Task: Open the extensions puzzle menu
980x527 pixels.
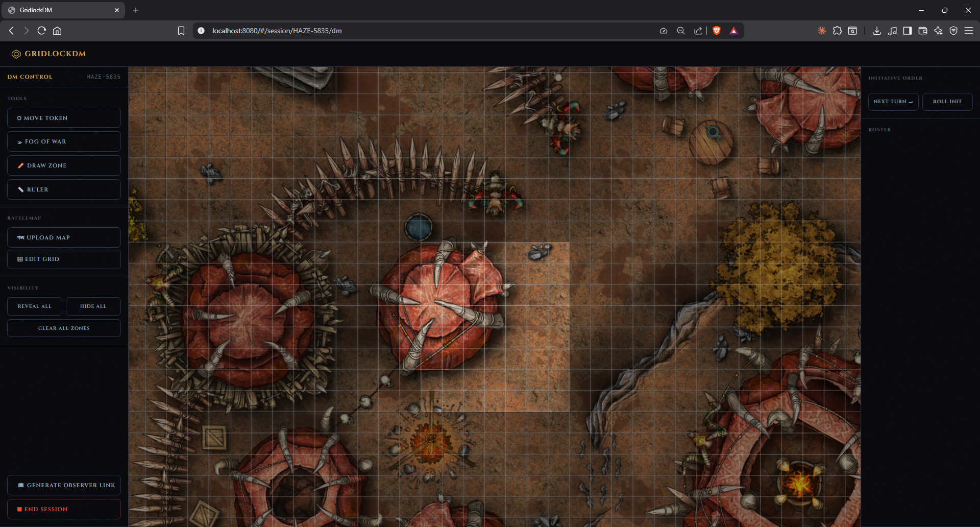Action: [x=838, y=31]
